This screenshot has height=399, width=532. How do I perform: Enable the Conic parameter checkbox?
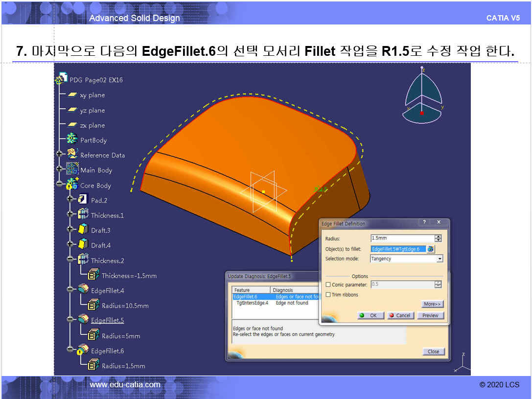328,285
